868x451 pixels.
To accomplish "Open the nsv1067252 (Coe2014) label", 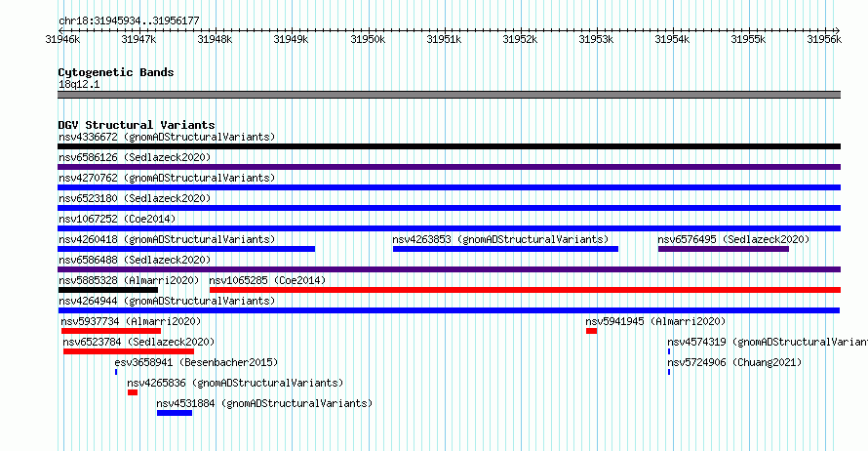I will coord(117,219).
